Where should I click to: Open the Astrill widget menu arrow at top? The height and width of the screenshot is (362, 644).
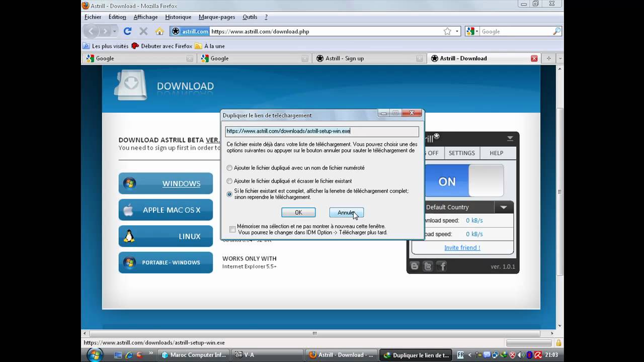click(x=510, y=138)
